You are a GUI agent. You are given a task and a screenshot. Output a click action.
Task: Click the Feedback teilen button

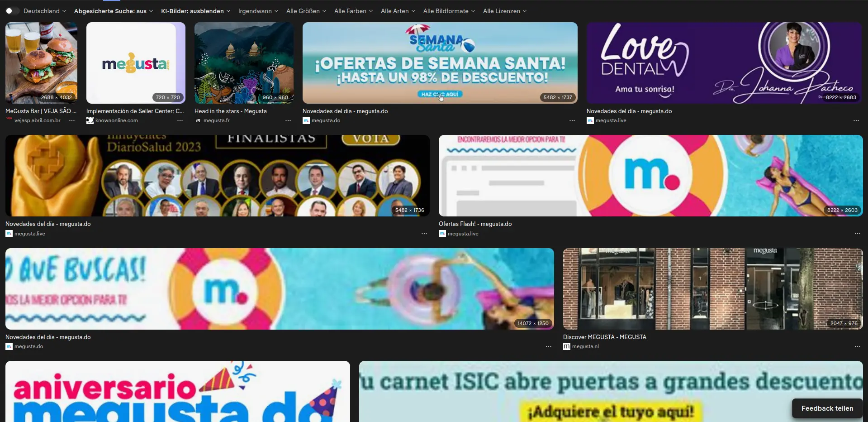(827, 408)
